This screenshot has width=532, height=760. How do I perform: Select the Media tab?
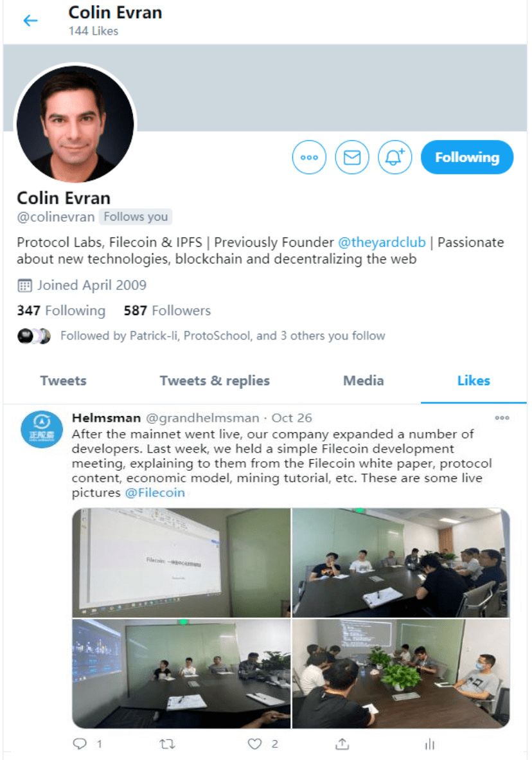tap(364, 381)
